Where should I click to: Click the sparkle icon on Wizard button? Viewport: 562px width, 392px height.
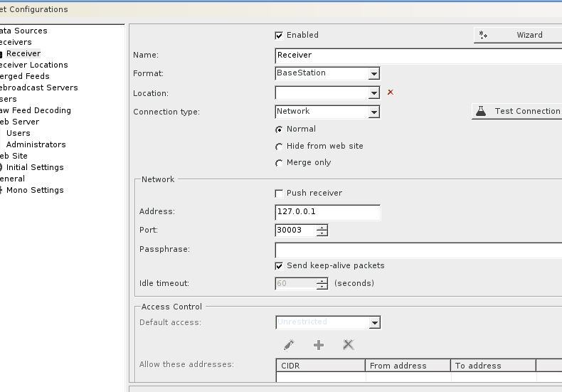pyautogui.click(x=483, y=35)
